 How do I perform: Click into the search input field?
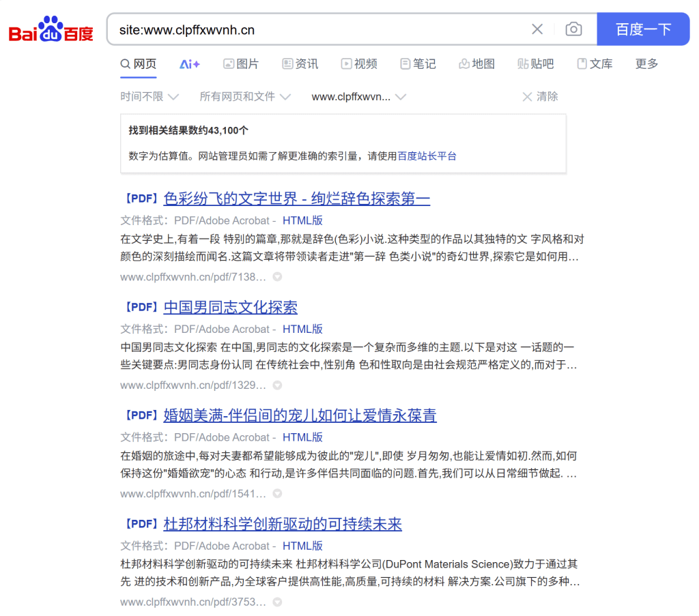314,29
